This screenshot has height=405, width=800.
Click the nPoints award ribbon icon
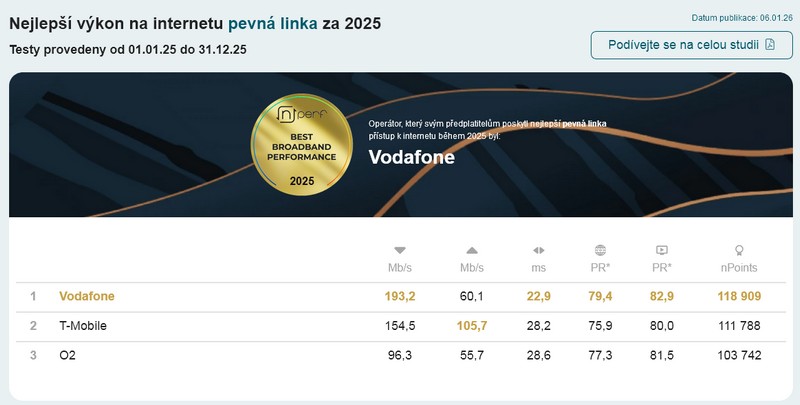click(739, 250)
